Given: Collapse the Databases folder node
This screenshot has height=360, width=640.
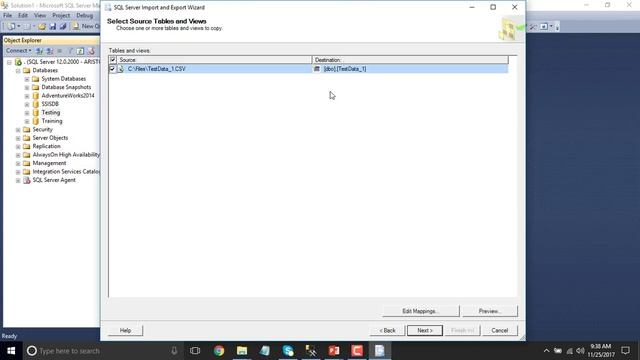Looking at the screenshot, I should [18, 71].
